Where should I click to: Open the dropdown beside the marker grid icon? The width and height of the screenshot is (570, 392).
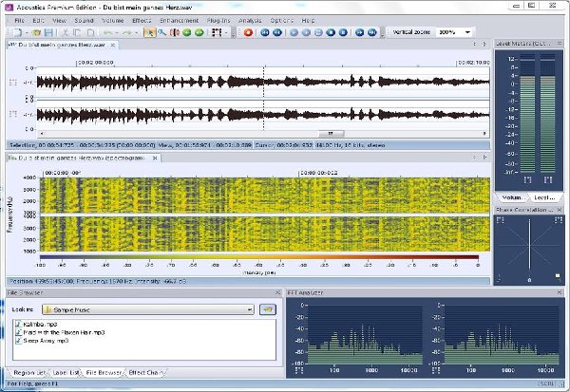point(226,33)
